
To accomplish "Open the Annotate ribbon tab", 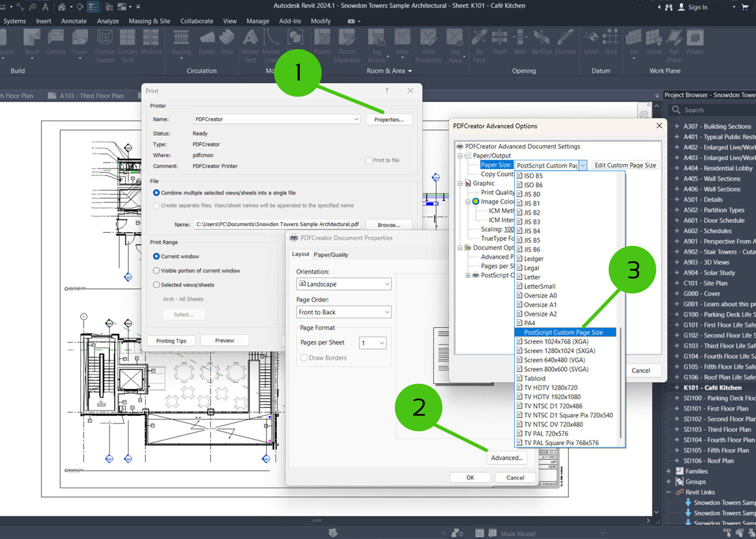I will 74,21.
